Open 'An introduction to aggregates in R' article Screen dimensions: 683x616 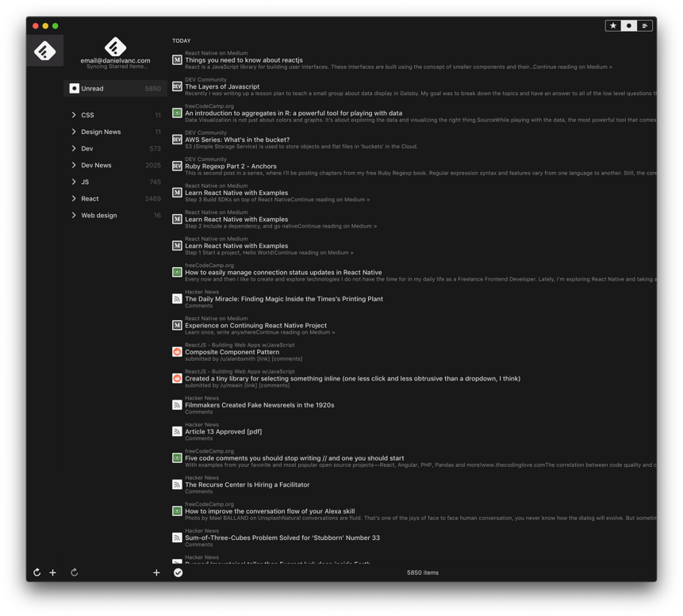(x=294, y=113)
